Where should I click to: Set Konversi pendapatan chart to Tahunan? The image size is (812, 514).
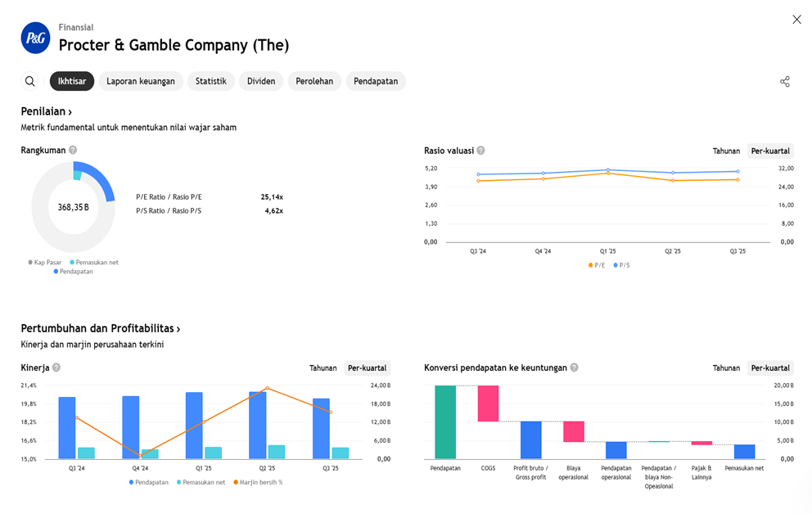726,368
